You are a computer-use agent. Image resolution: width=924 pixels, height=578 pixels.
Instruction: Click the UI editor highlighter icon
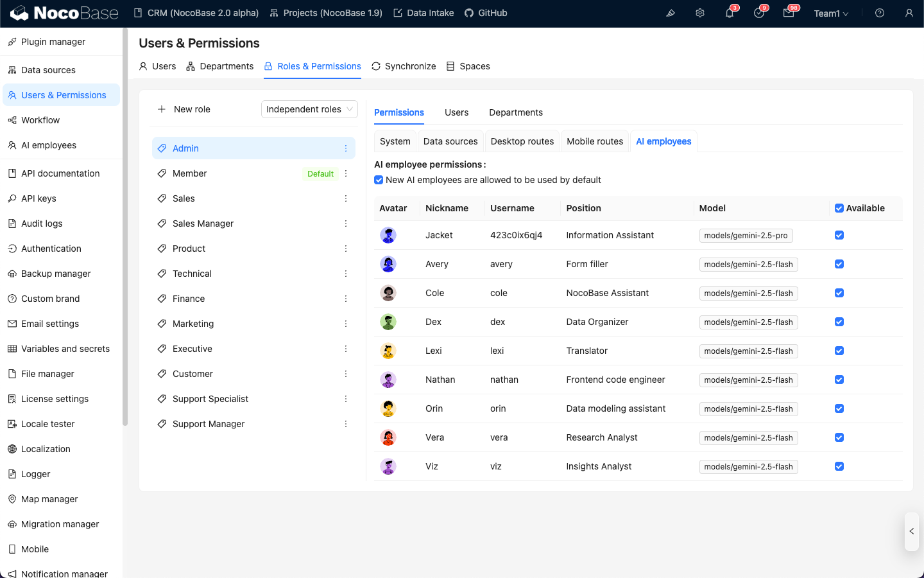click(x=671, y=13)
